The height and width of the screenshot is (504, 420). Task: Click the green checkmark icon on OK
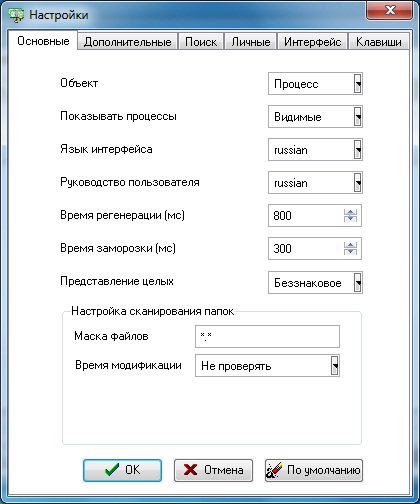pos(111,470)
